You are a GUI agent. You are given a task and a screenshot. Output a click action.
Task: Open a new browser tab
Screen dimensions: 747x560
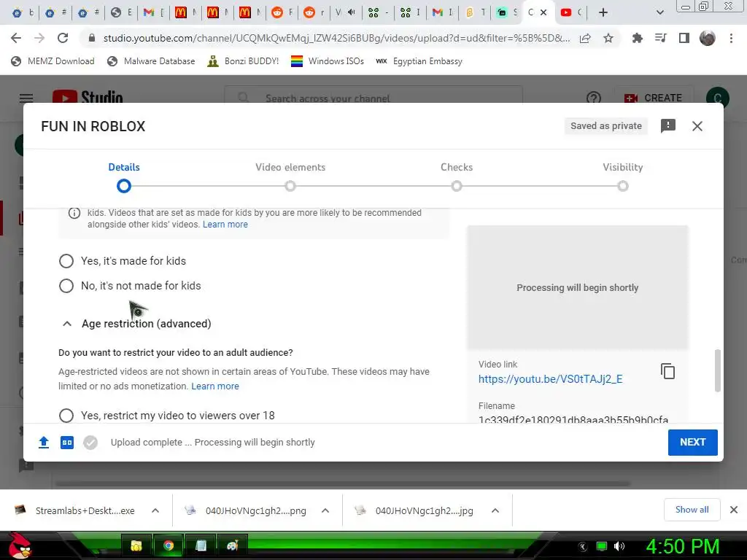[603, 12]
